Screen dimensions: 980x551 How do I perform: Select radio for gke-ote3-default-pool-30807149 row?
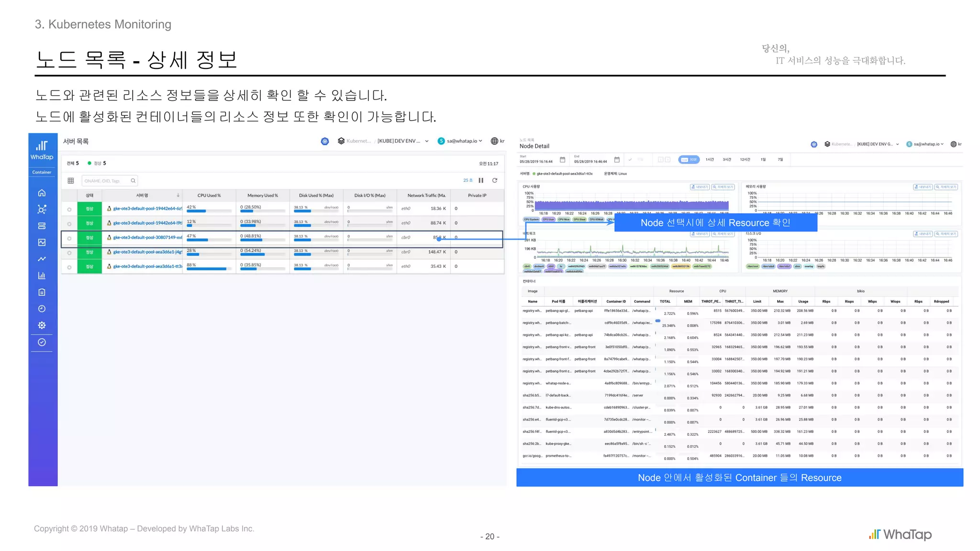click(69, 238)
